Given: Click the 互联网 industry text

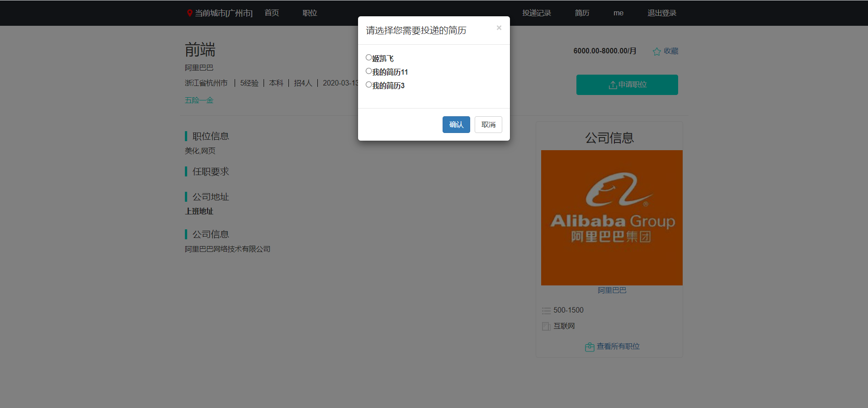Looking at the screenshot, I should point(564,326).
